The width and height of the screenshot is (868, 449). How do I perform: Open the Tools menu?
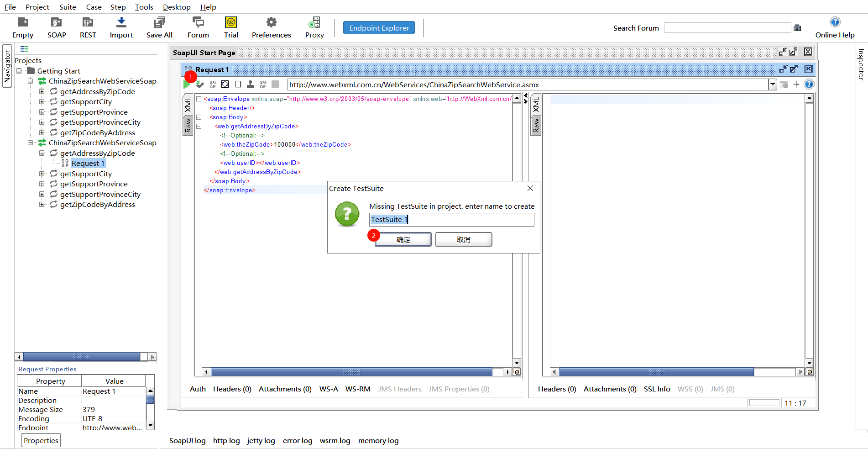pos(144,7)
